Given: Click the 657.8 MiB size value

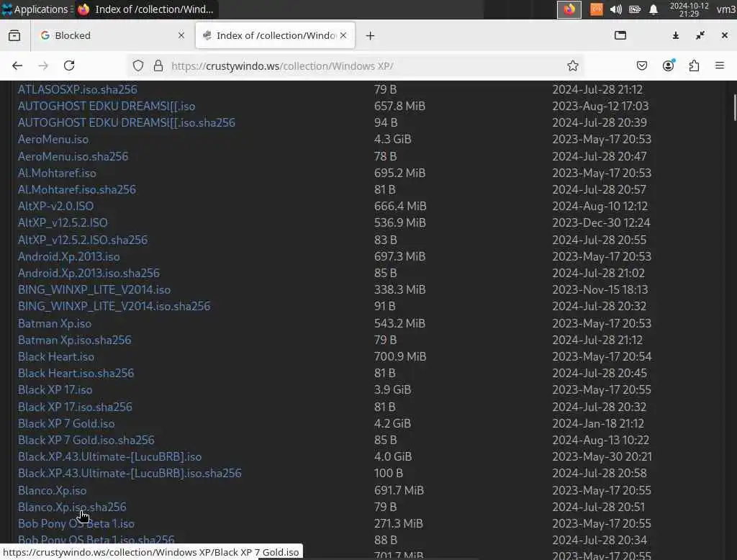Looking at the screenshot, I should click(x=399, y=107).
